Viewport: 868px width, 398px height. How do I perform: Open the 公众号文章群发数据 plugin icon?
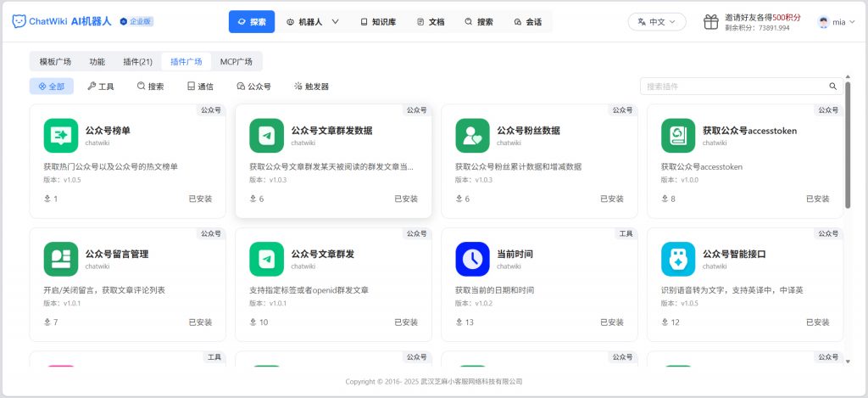tap(267, 135)
